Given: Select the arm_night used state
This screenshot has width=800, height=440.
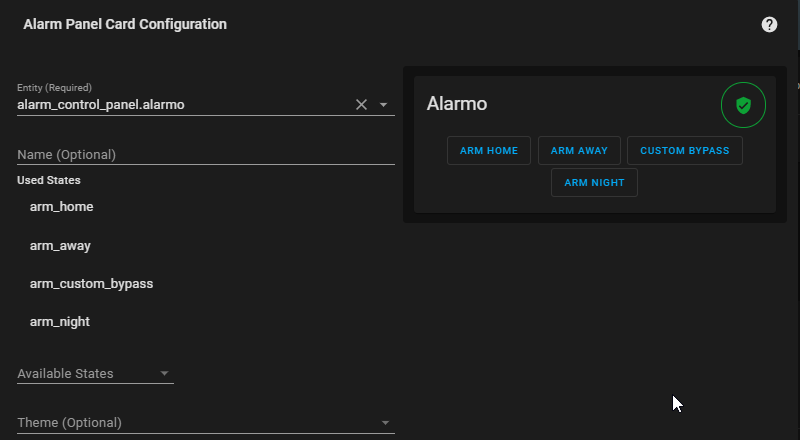Looking at the screenshot, I should (x=60, y=322).
